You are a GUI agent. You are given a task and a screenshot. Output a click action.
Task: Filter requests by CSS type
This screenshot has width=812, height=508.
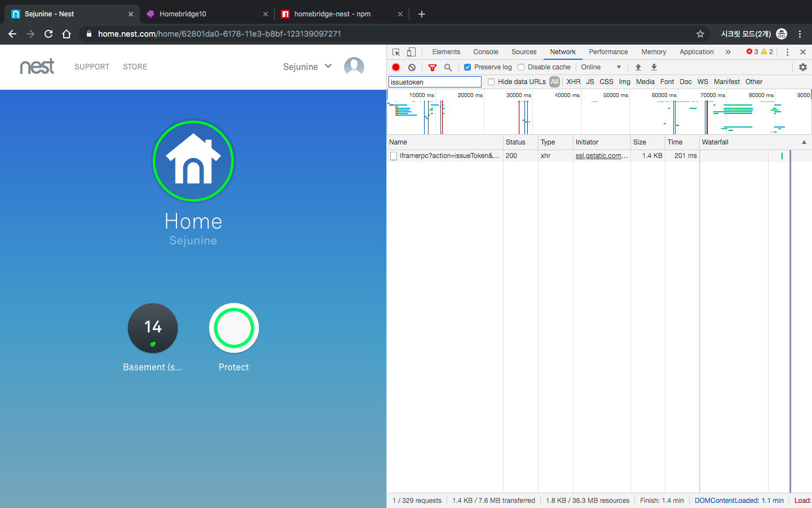pos(606,82)
